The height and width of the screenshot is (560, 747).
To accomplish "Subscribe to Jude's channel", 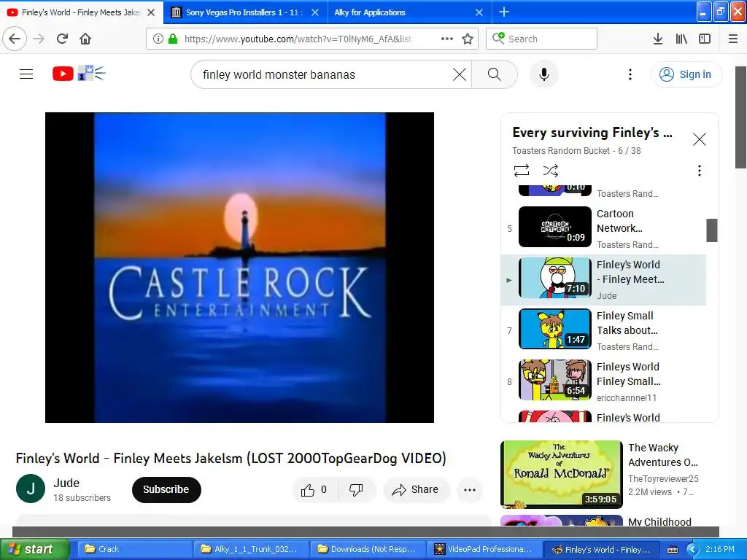I will pos(166,489).
